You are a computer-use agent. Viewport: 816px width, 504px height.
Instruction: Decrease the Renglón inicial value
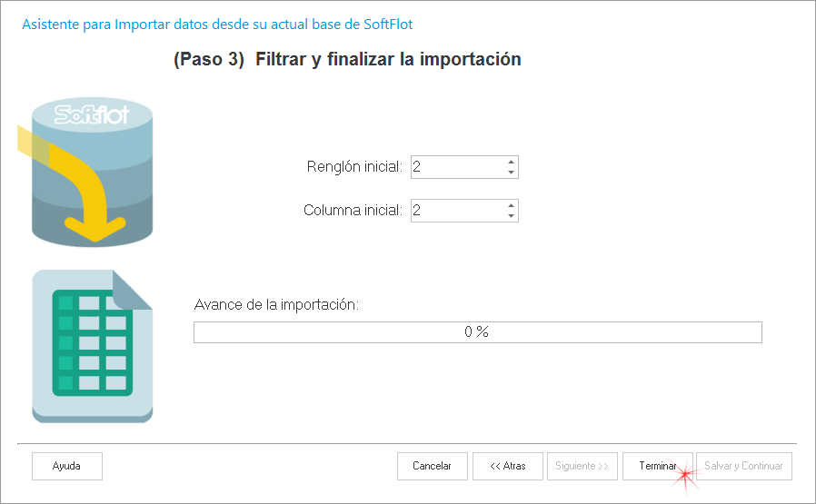click(x=511, y=173)
